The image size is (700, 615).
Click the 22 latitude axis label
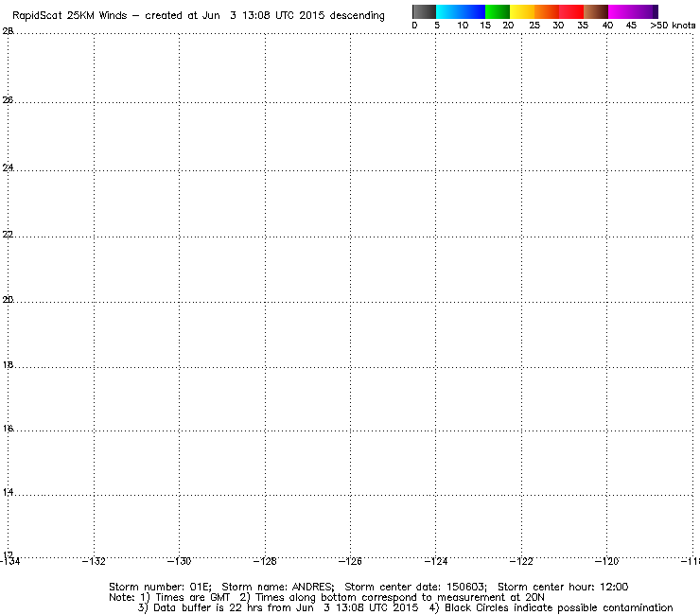click(x=8, y=235)
